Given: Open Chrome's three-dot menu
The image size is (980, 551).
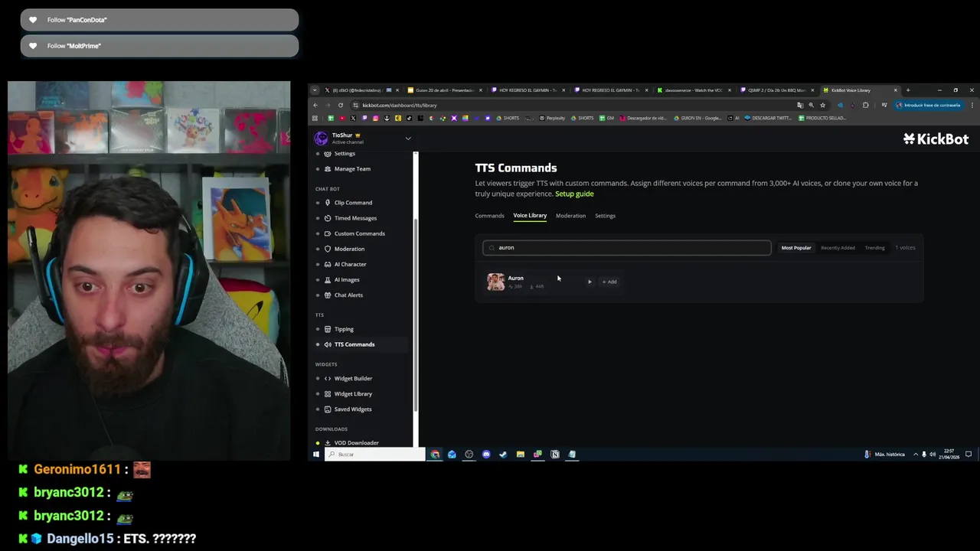Looking at the screenshot, I should click(972, 105).
